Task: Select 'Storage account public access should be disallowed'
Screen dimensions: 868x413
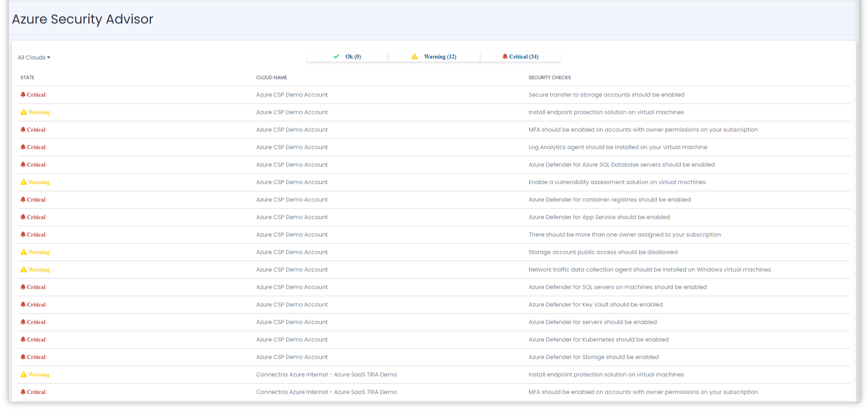Action: pyautogui.click(x=603, y=252)
